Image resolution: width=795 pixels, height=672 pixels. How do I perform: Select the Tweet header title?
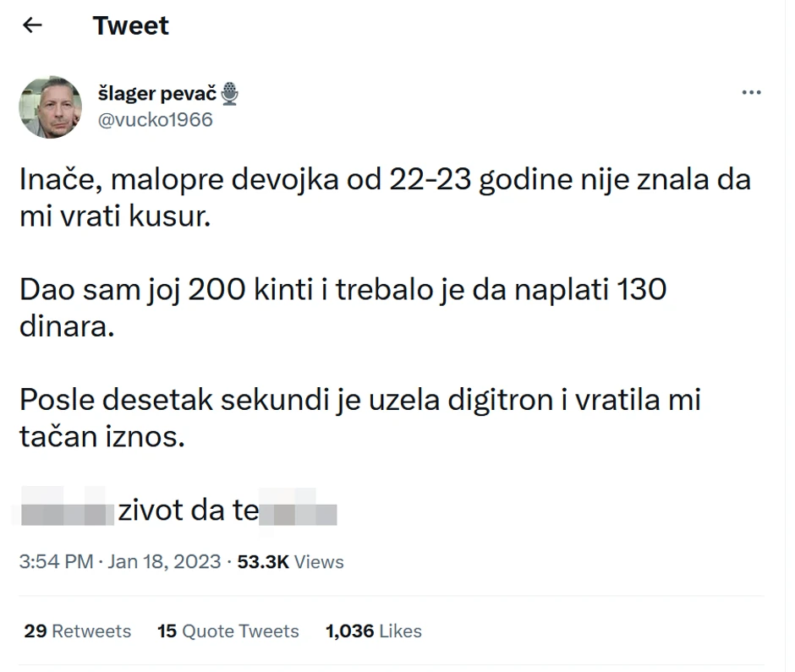point(131,25)
